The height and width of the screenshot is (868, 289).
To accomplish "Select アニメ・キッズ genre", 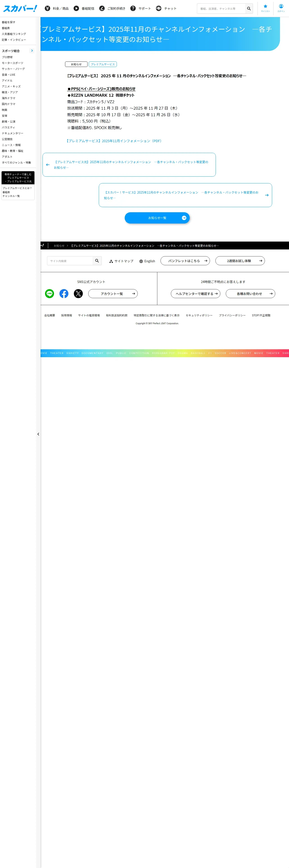I will [11, 87].
